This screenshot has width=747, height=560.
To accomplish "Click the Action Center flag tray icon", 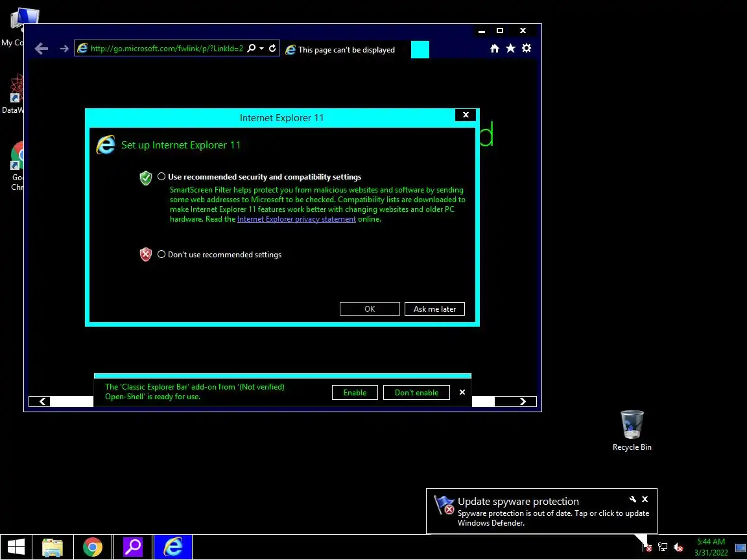I will [647, 547].
